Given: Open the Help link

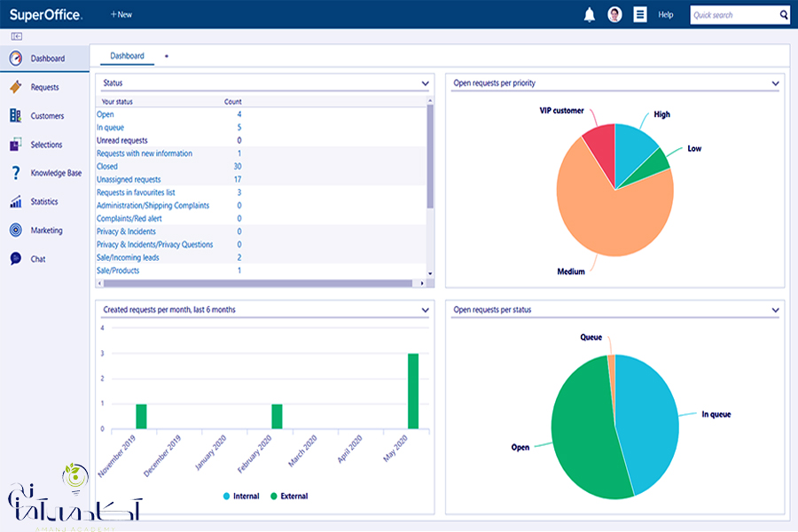Looking at the screenshot, I should (666, 15).
